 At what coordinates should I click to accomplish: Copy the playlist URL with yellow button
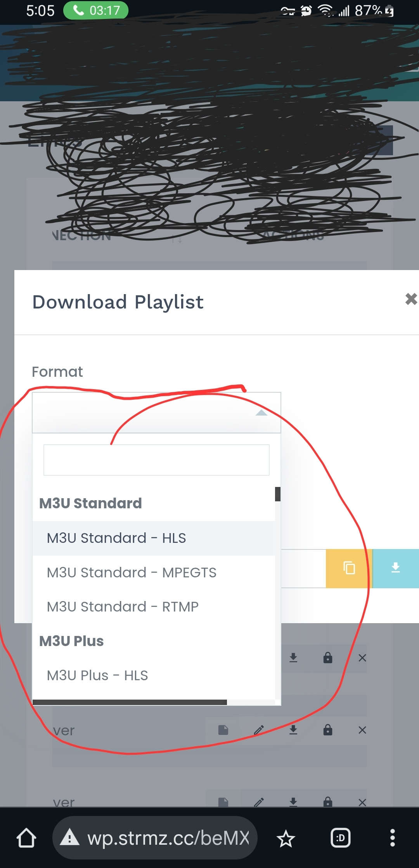point(349,568)
